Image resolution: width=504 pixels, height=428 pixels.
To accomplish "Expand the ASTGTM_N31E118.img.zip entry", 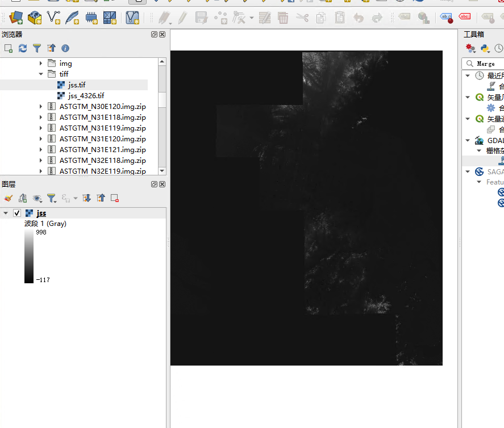I will coord(39,118).
